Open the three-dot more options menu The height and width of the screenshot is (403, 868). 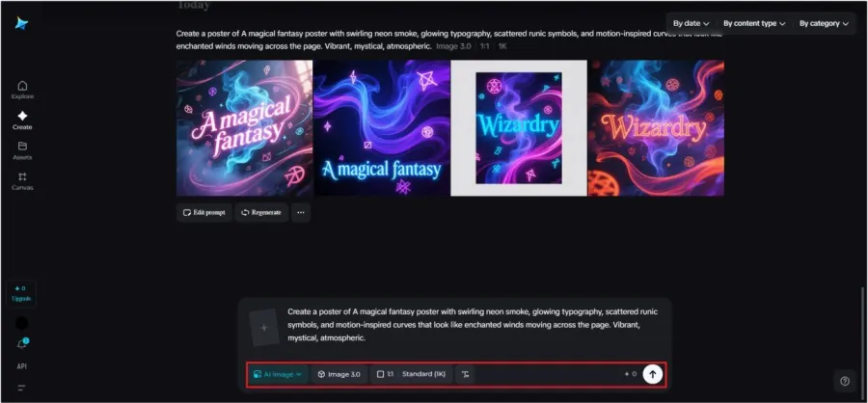pyautogui.click(x=301, y=212)
